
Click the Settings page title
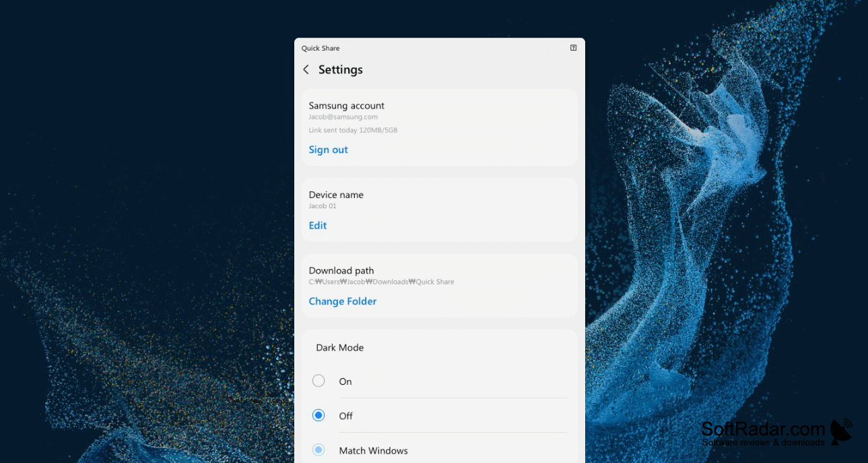pyautogui.click(x=340, y=69)
